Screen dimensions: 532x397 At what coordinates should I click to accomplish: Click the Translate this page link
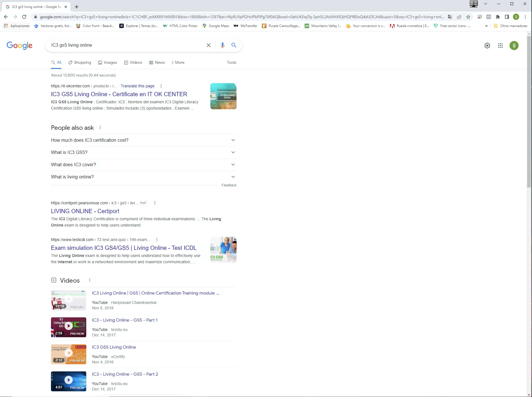tap(137, 86)
